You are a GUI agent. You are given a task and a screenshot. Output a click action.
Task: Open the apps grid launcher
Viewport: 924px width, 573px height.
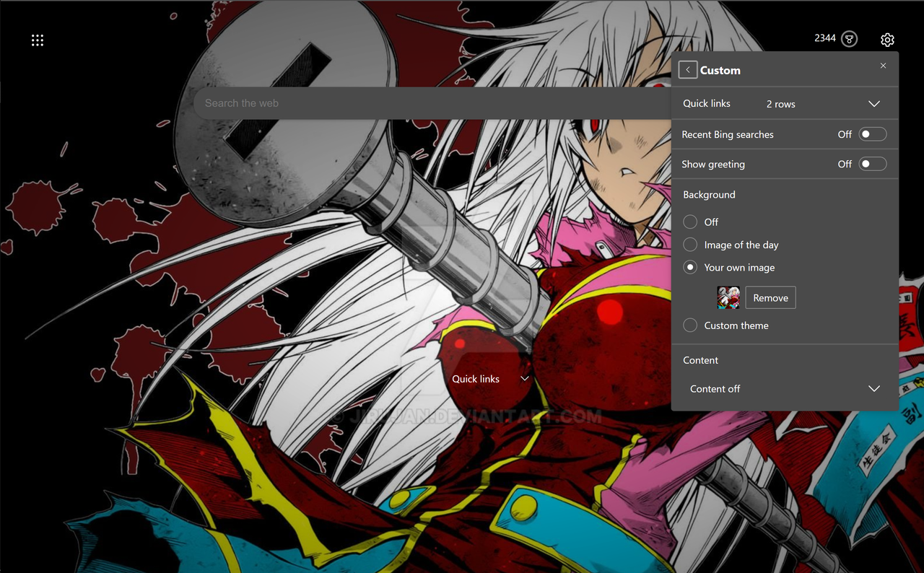[38, 40]
